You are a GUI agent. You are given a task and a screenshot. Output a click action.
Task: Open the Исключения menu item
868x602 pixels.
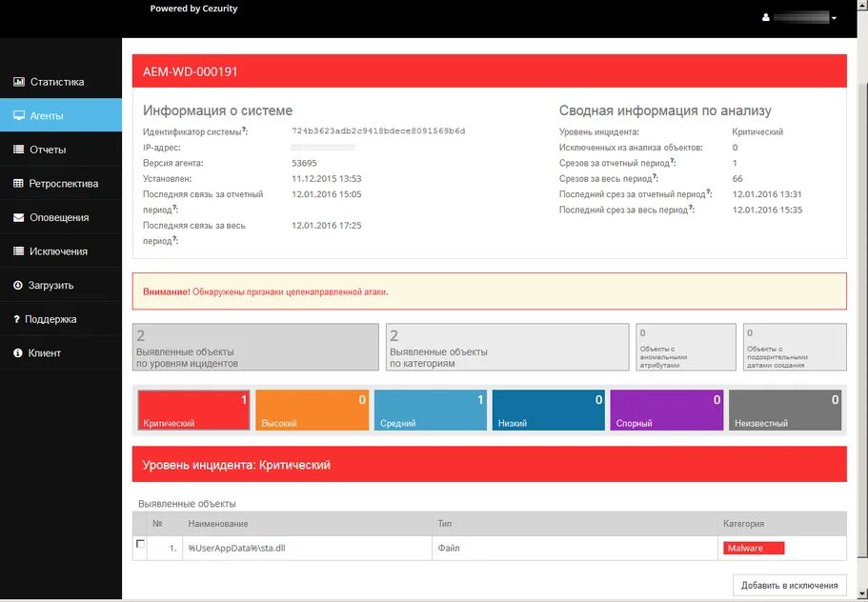(x=61, y=251)
